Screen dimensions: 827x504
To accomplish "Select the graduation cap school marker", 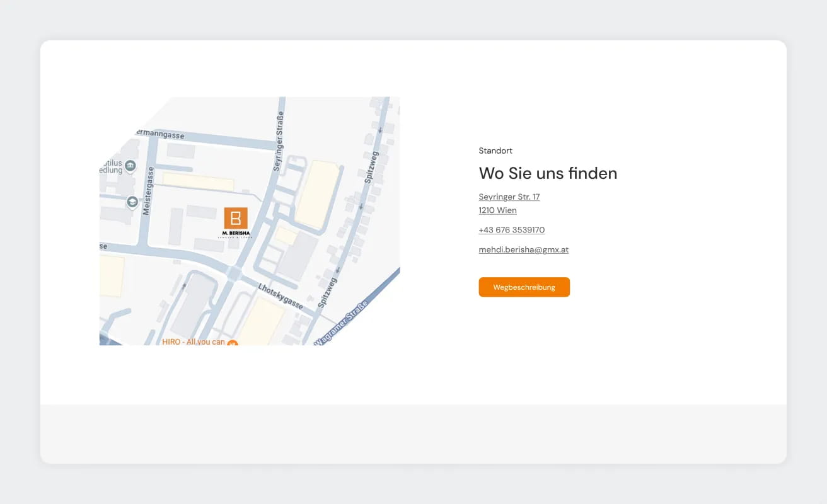I will point(132,202).
